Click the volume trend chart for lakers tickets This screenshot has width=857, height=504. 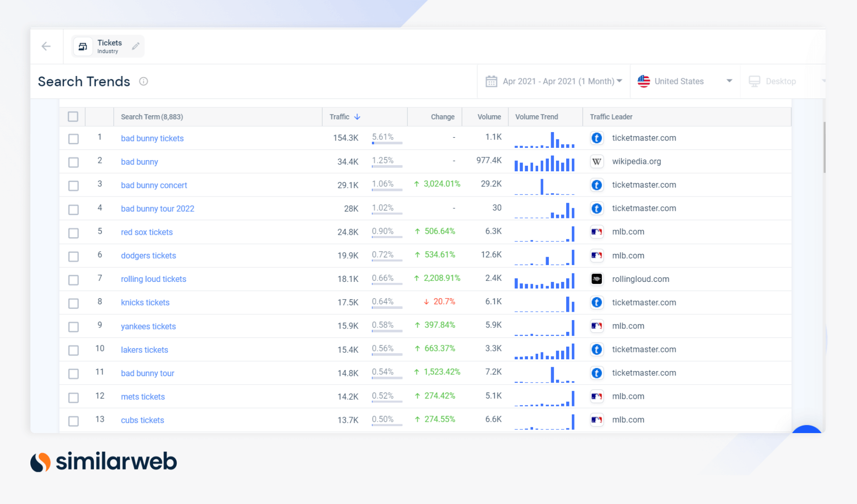[544, 351]
